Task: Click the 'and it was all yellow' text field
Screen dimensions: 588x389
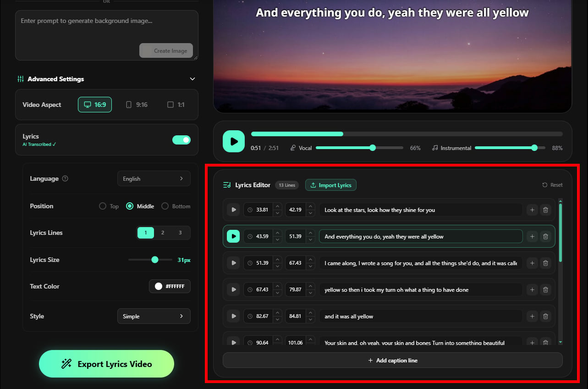Action: click(x=421, y=317)
